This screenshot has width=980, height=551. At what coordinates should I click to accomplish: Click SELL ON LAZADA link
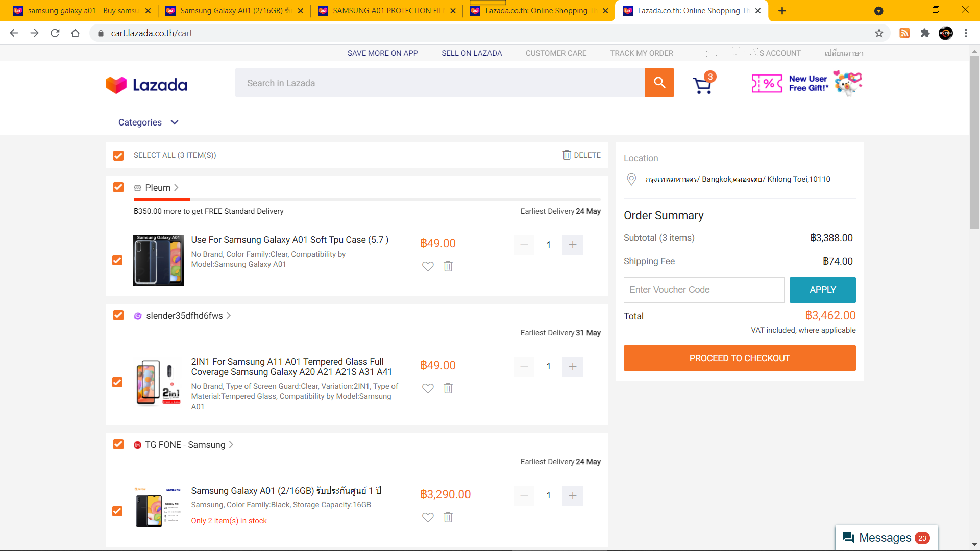[x=472, y=53]
